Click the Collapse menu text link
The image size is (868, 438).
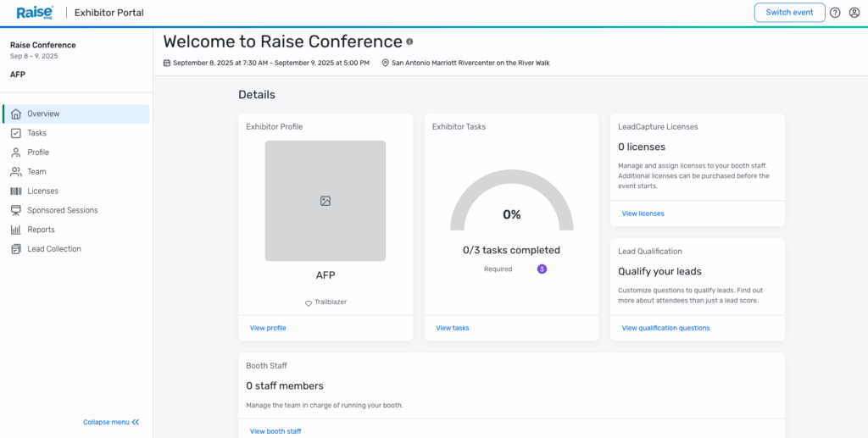click(x=106, y=422)
